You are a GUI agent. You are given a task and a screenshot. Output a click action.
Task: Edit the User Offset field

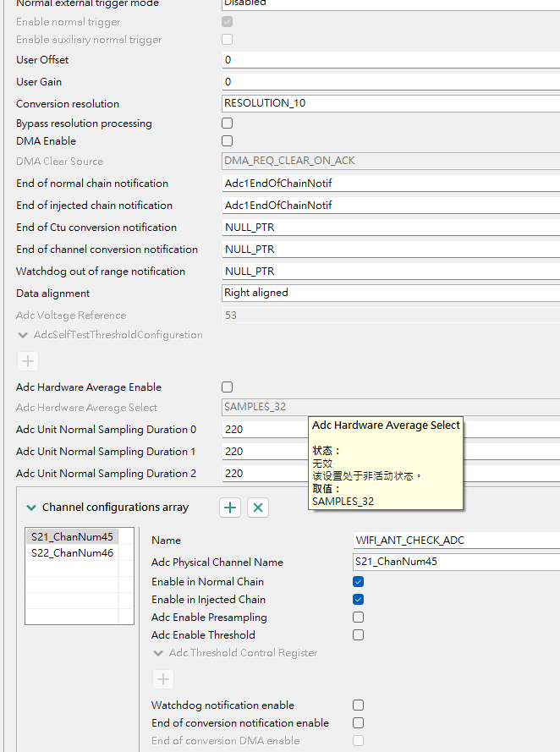tap(391, 60)
